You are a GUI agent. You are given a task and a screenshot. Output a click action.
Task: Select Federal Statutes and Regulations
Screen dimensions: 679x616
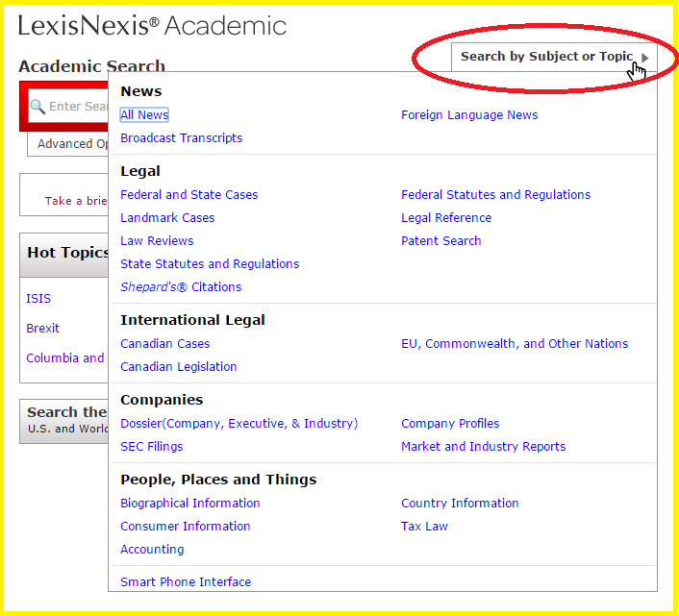[496, 195]
